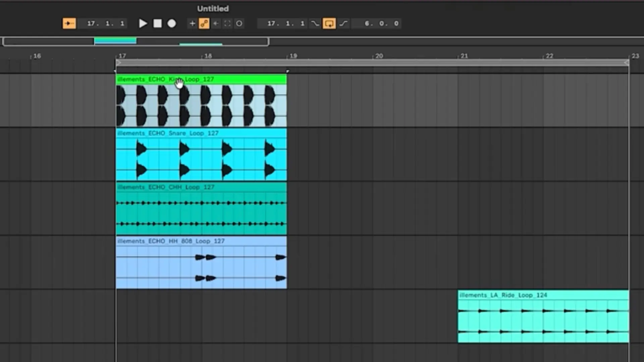Click the loop brace end handle

[626, 63]
